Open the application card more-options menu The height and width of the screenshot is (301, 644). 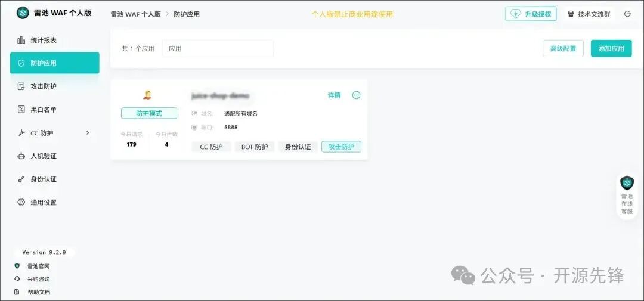point(356,95)
